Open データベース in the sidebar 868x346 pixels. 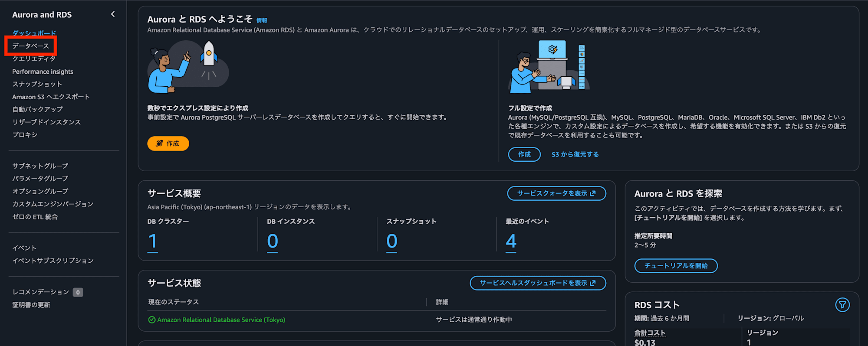pyautogui.click(x=30, y=46)
